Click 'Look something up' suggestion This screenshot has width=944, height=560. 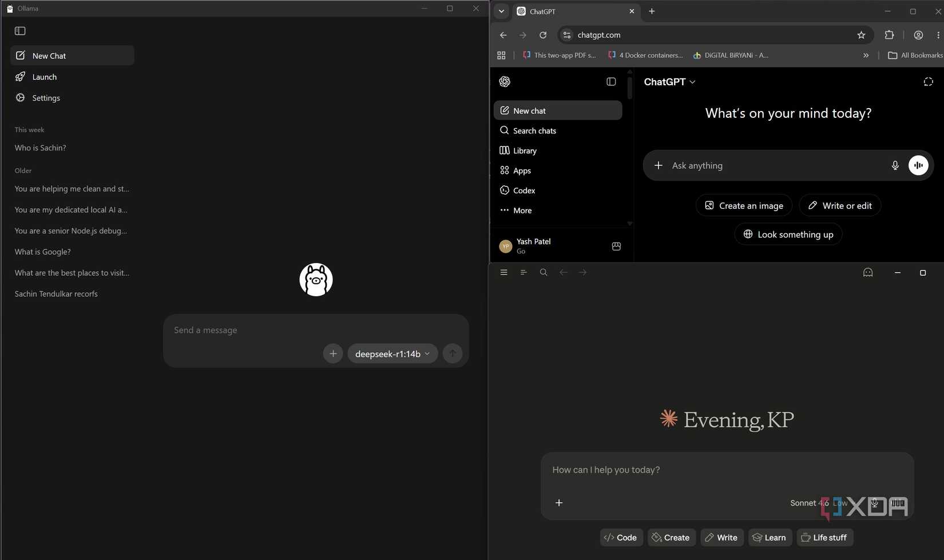click(x=788, y=234)
